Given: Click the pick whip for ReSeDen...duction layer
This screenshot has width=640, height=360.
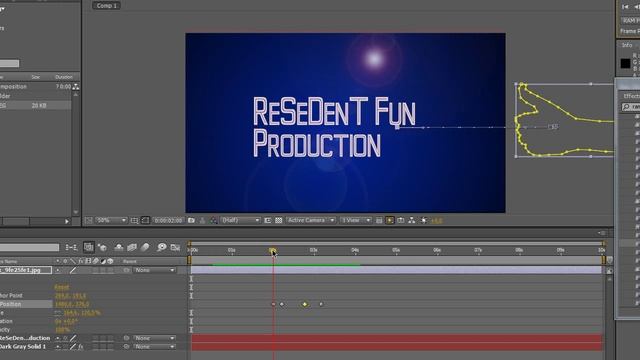Looking at the screenshot, I should (x=127, y=338).
